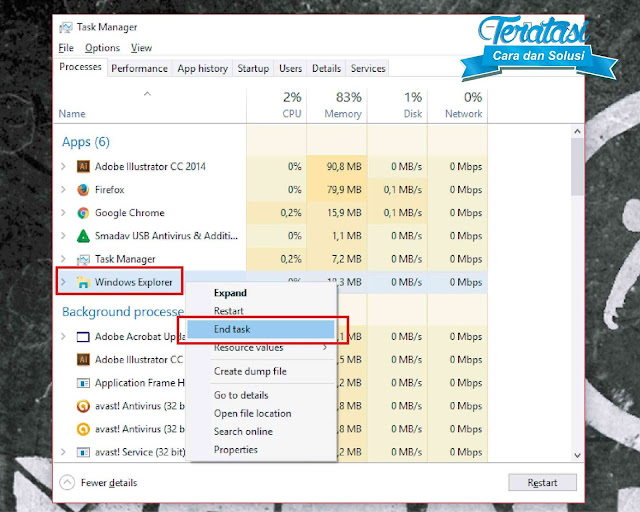The height and width of the screenshot is (512, 640).
Task: Switch to the Performance tab
Action: coord(140,69)
